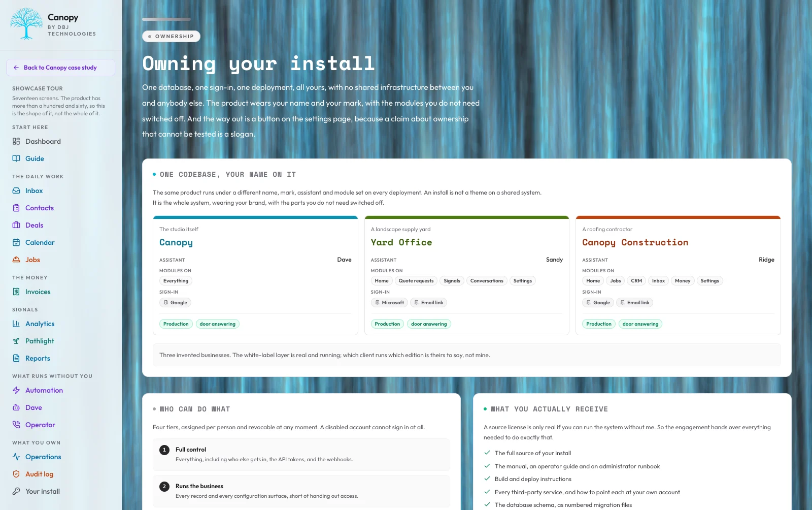
Task: Click the Operations pulse icon
Action: point(16,457)
